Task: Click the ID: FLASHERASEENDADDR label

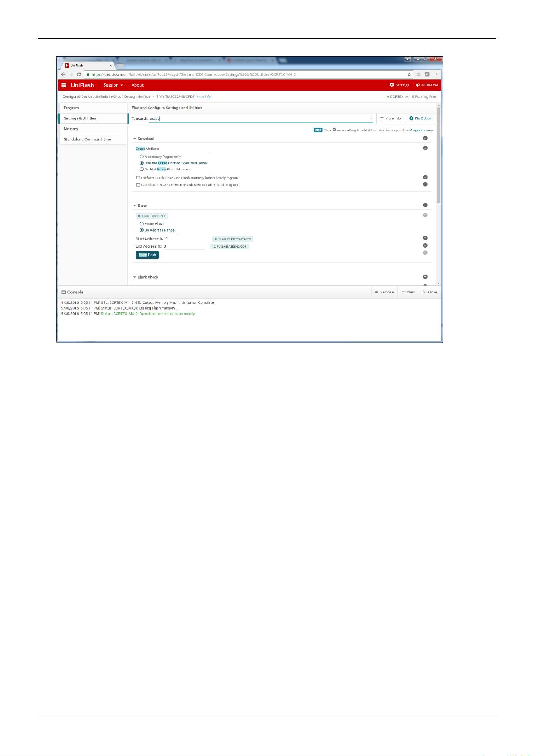Action: click(229, 246)
